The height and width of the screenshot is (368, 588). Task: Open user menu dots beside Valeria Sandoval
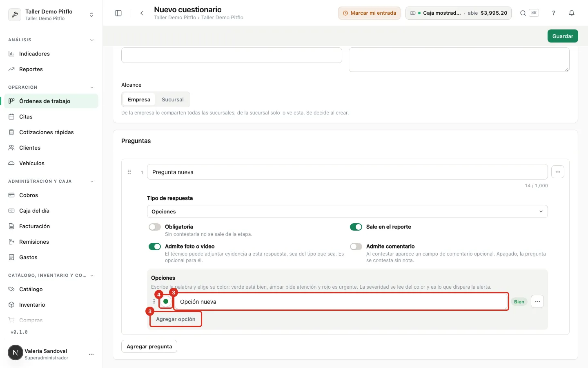tap(91, 354)
